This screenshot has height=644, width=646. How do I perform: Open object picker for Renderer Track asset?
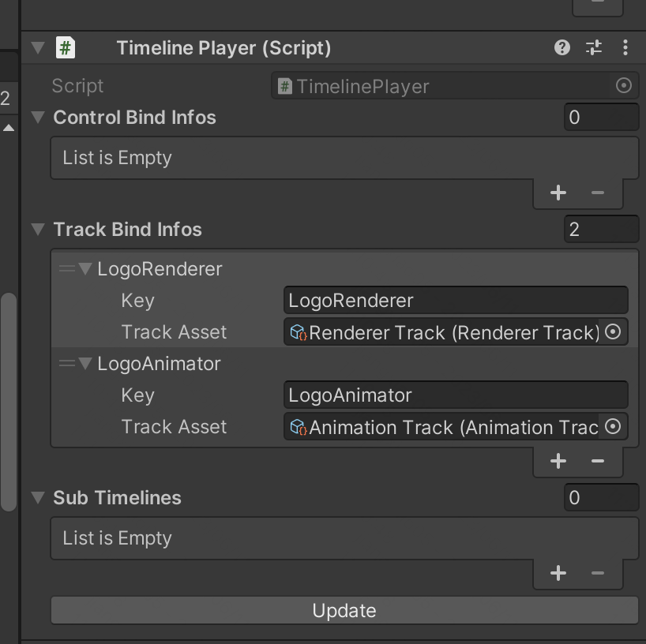(x=613, y=332)
